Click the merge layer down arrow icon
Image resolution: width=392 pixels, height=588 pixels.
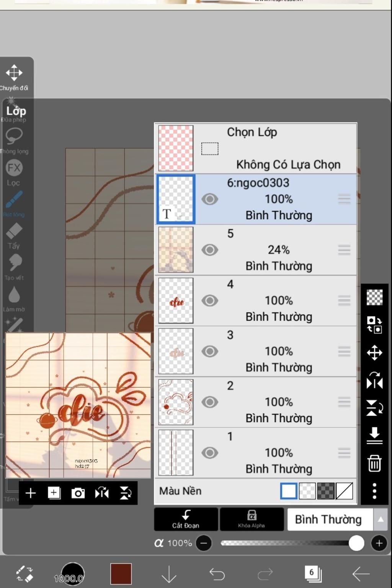[374, 436]
